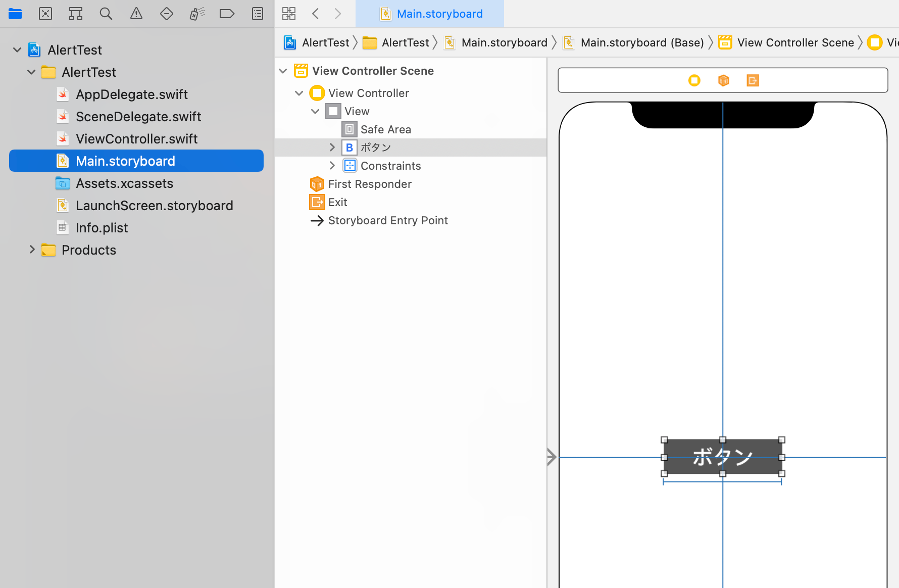Viewport: 899px width, 588px height.
Task: Open the Debug navigator spray icon
Action: click(x=197, y=14)
